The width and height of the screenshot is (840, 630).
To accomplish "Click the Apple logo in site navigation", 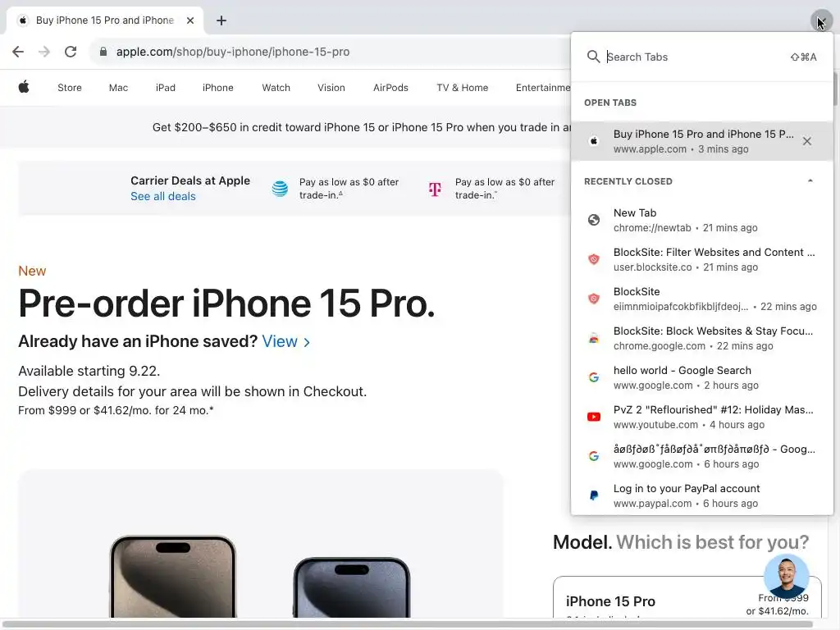I will [24, 87].
